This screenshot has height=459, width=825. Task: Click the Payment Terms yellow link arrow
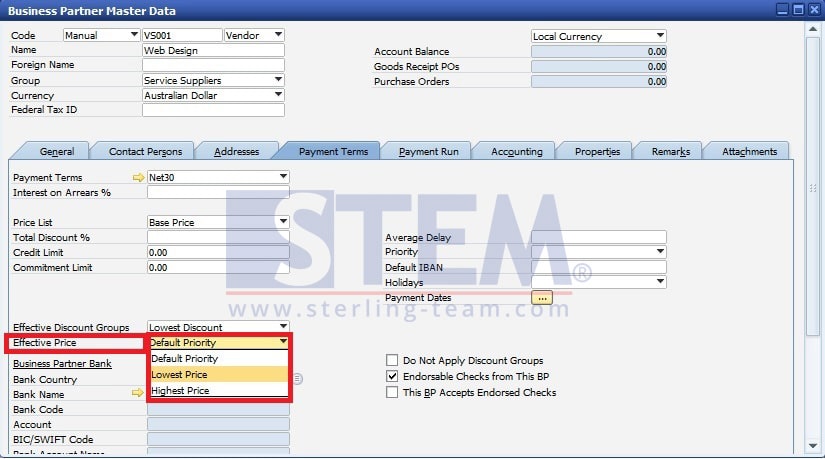[x=138, y=178]
